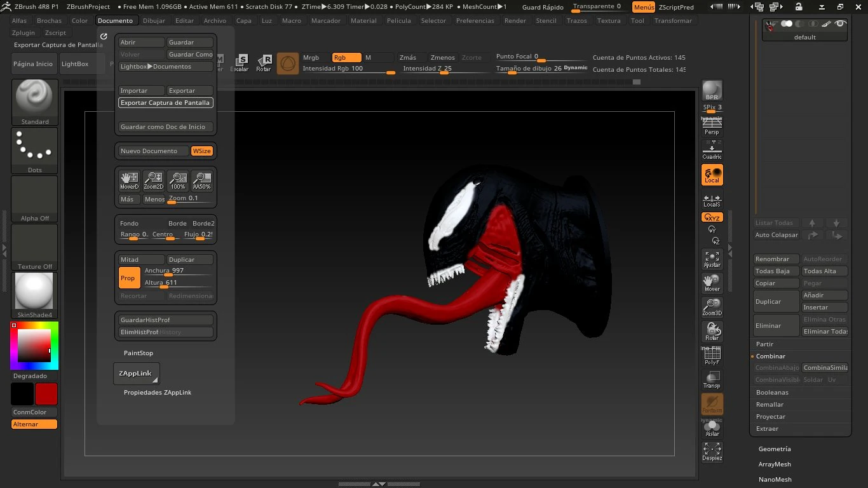Click the orange gizmo 3D icon
This screenshot has height=488, width=868.
click(287, 63)
